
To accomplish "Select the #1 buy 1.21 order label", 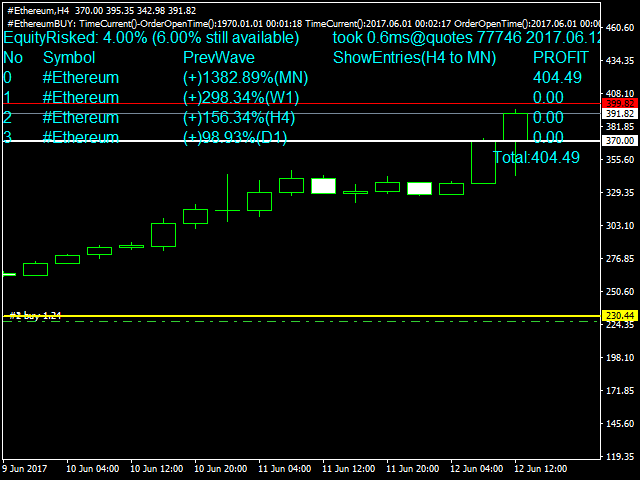I will tap(35, 315).
